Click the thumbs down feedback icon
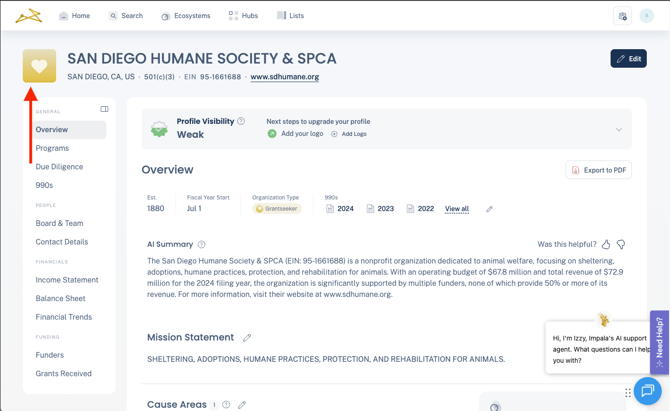This screenshot has height=411, width=670. coord(621,244)
